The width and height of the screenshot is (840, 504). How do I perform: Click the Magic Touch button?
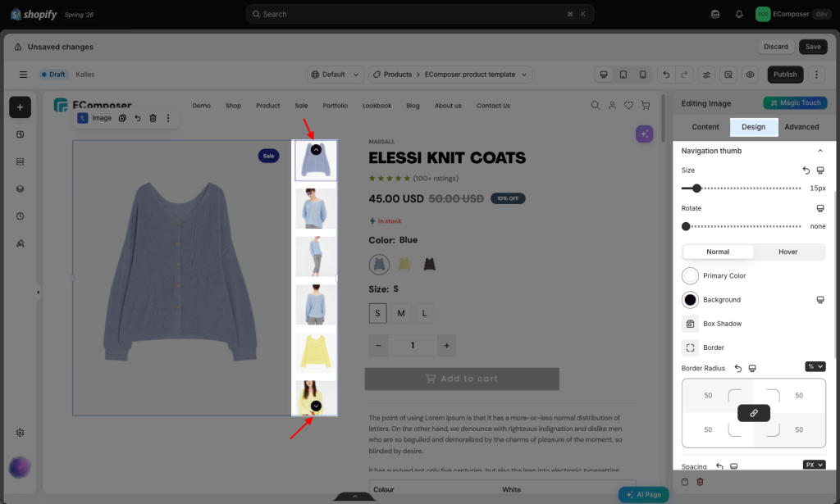click(795, 102)
